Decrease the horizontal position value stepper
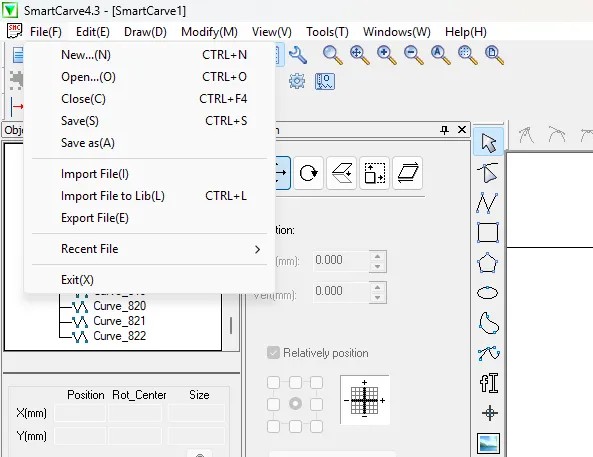 pyautogui.click(x=377, y=267)
